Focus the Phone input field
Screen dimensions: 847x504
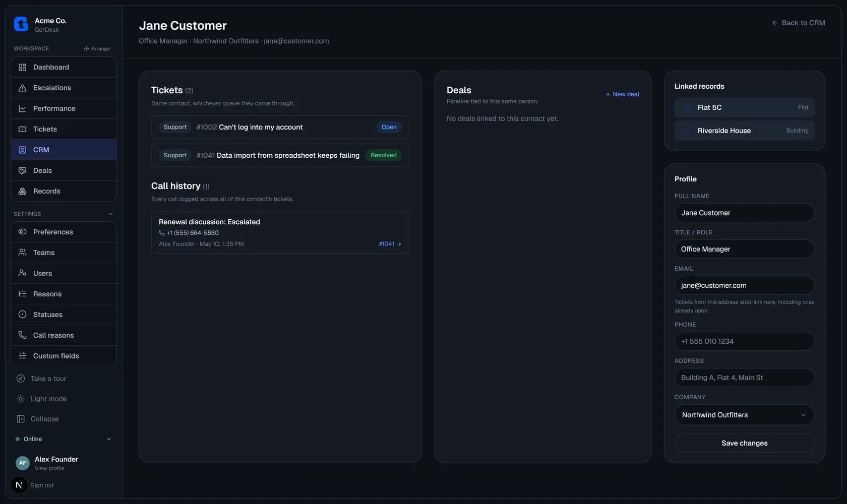pos(744,341)
